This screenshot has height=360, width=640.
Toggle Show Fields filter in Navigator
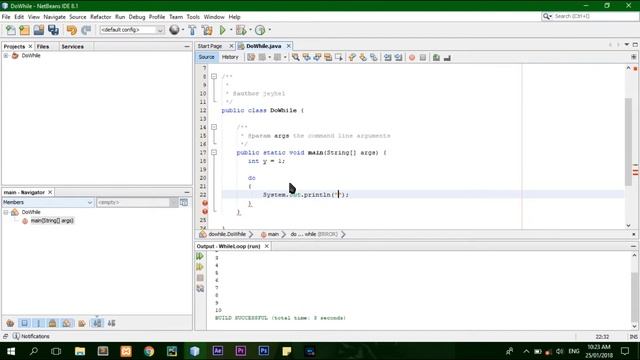(24, 323)
